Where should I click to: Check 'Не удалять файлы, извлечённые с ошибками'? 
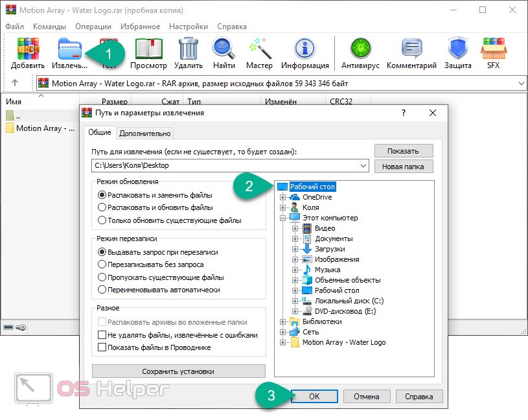tap(102, 335)
